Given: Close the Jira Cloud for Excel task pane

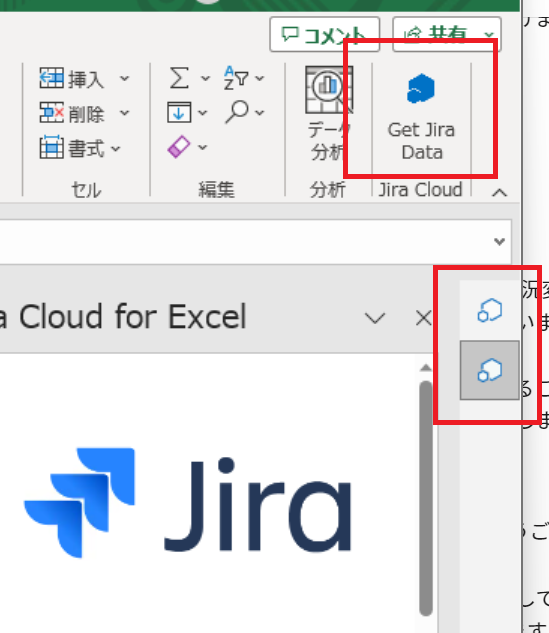Looking at the screenshot, I should (x=423, y=318).
